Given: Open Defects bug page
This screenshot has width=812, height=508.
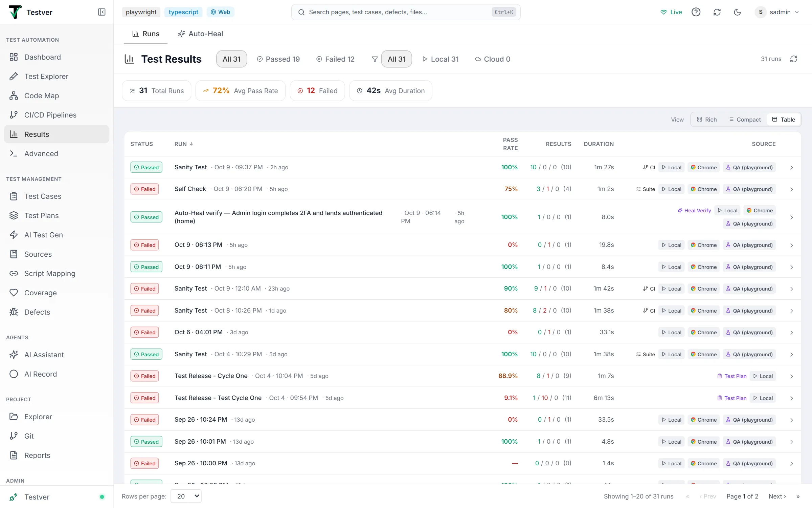Looking at the screenshot, I should (57, 312).
